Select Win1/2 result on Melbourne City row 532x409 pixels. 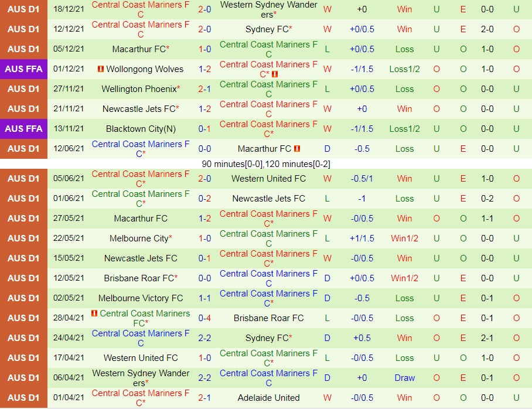[404, 238]
